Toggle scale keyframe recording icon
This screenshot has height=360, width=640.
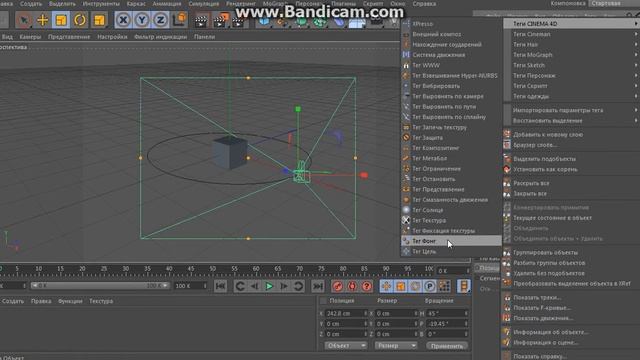point(400,286)
